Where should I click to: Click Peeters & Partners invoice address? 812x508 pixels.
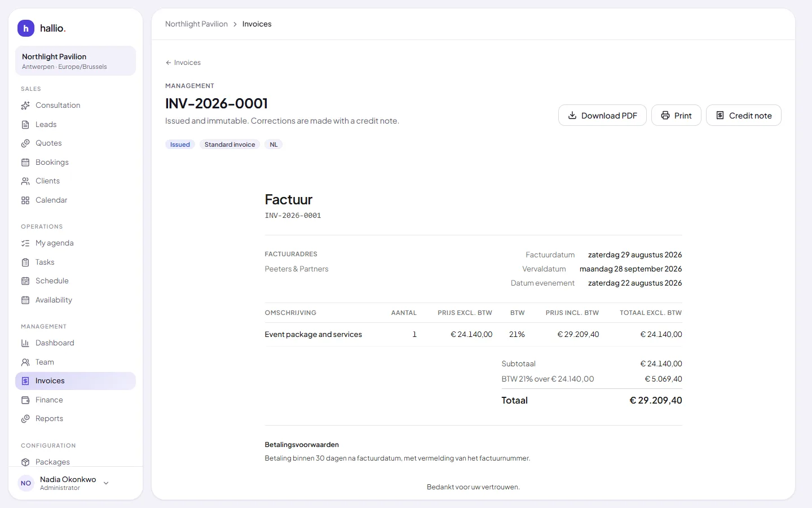[x=297, y=269]
